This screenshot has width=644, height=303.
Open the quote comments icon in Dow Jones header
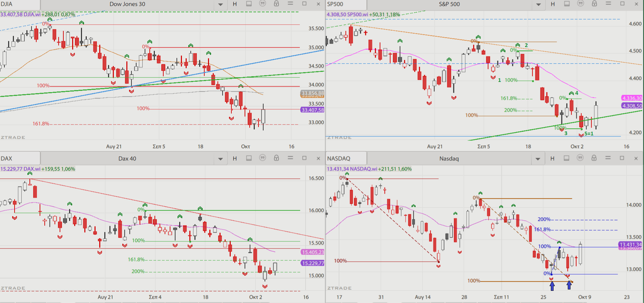[x=263, y=4]
